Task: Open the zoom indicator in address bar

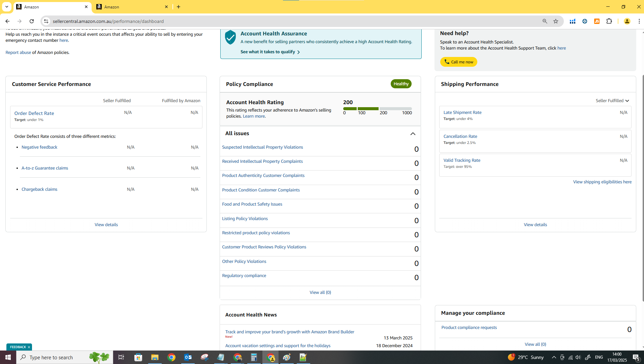Action: point(545,21)
